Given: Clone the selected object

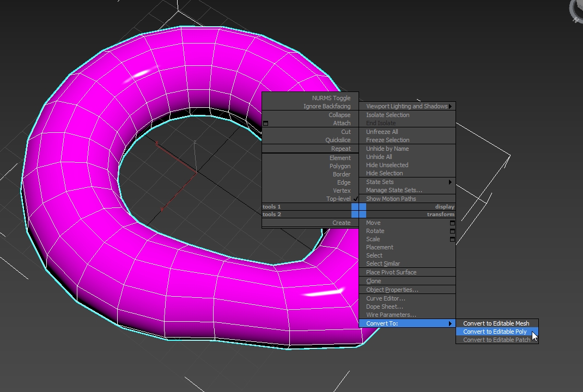Looking at the screenshot, I should [373, 281].
